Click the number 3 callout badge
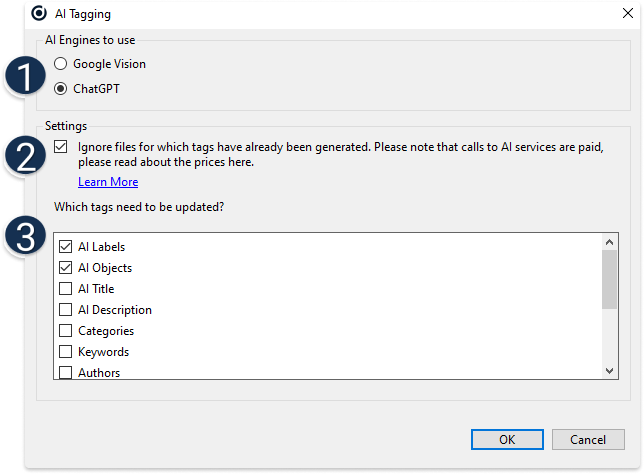This screenshot has width=644, height=474. 24,236
